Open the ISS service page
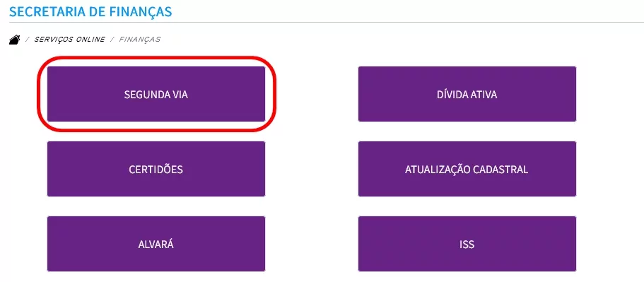This screenshot has width=644, height=282. tap(467, 244)
